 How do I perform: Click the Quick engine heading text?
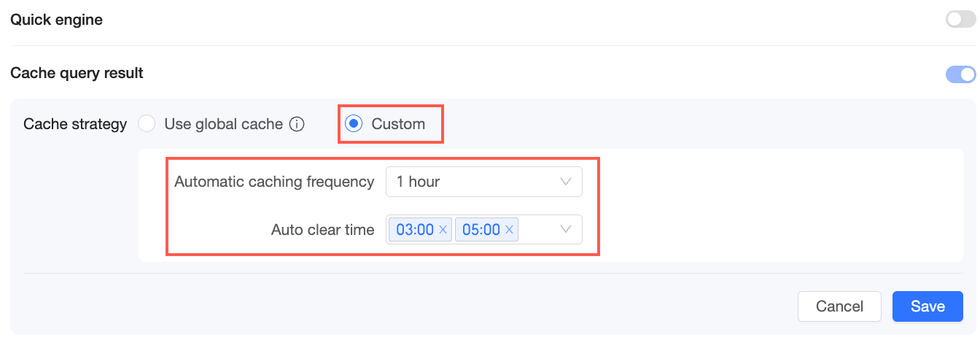click(56, 20)
